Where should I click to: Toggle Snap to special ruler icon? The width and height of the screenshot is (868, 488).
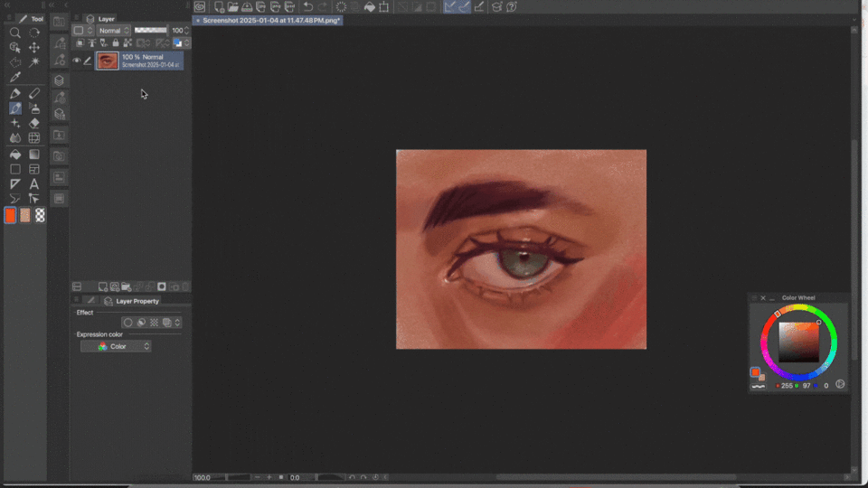[464, 6]
